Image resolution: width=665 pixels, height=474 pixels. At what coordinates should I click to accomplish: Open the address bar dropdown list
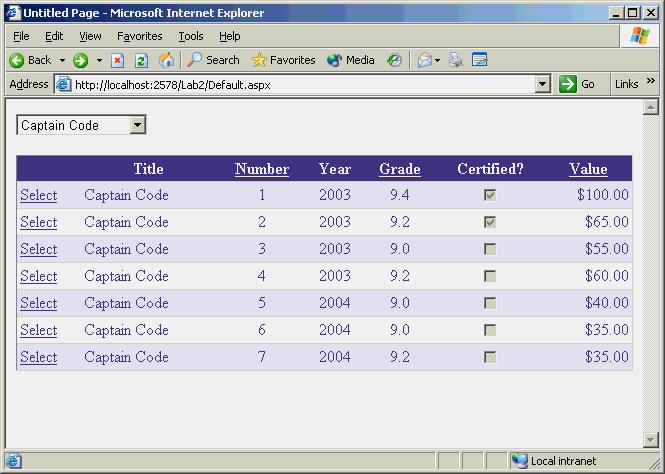(542, 84)
